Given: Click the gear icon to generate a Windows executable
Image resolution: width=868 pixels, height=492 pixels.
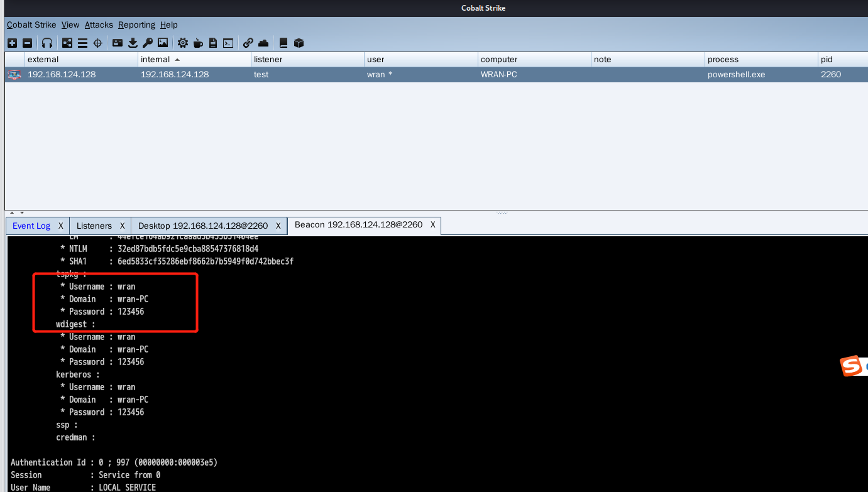Looking at the screenshot, I should tap(183, 43).
